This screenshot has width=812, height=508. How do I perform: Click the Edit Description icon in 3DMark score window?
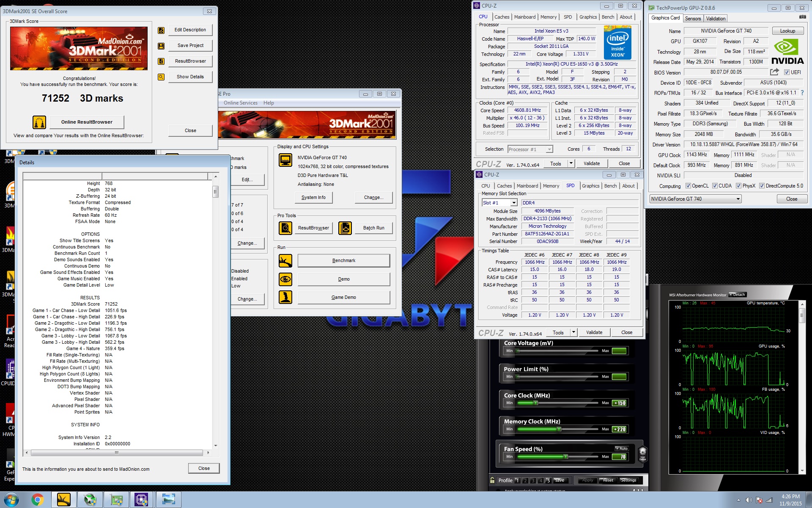click(161, 30)
